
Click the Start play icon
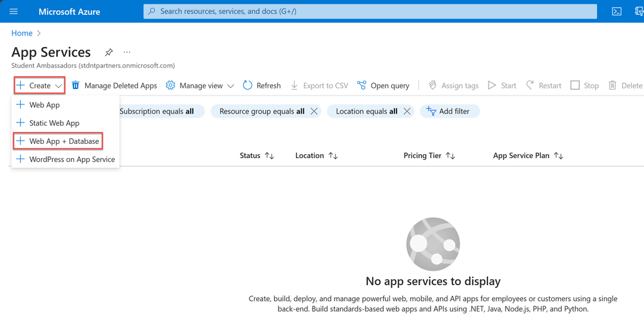pyautogui.click(x=492, y=86)
